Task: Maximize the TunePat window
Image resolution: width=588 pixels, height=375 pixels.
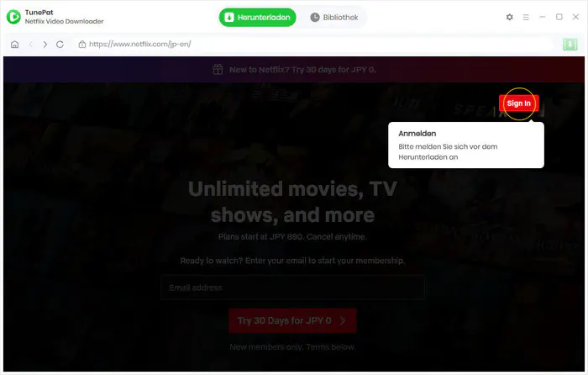Action: coord(559,17)
